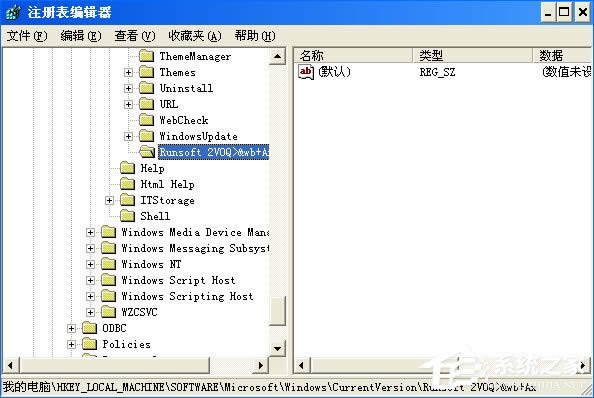594x398 pixels.
Task: Click the tree pane scroll left arrow
Action: click(x=10, y=365)
